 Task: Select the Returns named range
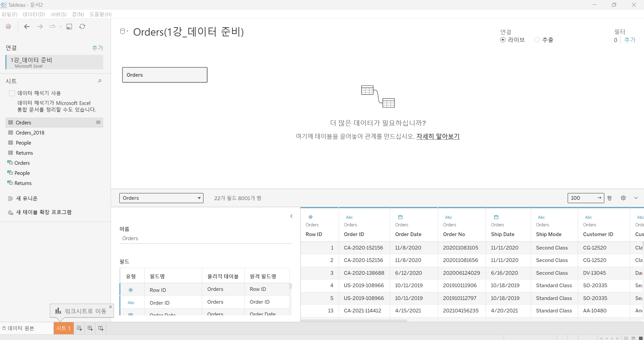pos(23,183)
